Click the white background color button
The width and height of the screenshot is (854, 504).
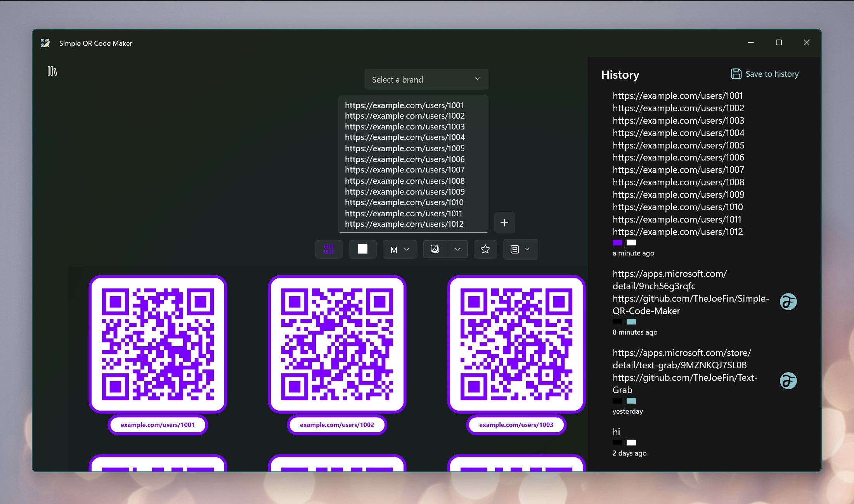click(362, 249)
